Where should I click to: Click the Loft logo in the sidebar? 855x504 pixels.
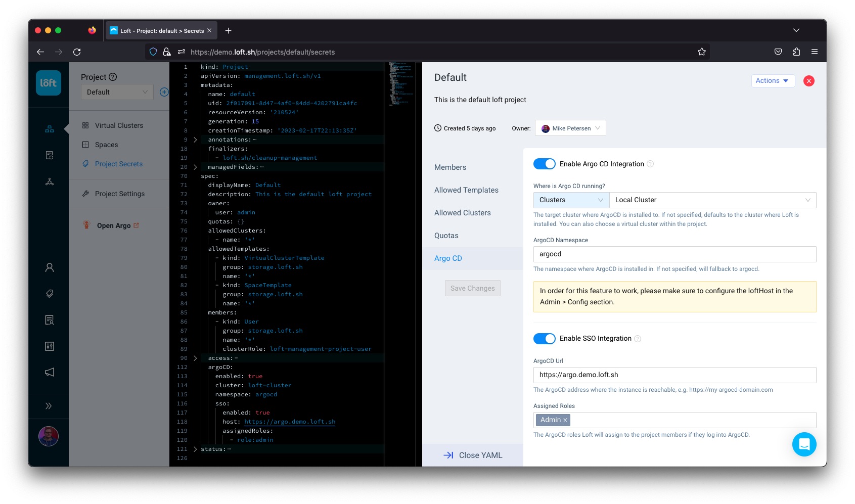tap(49, 83)
